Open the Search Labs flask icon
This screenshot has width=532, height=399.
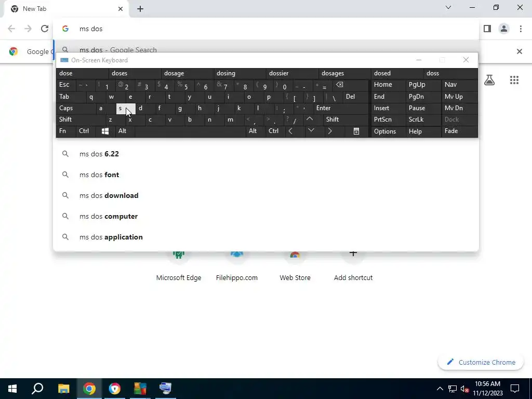pos(489,80)
